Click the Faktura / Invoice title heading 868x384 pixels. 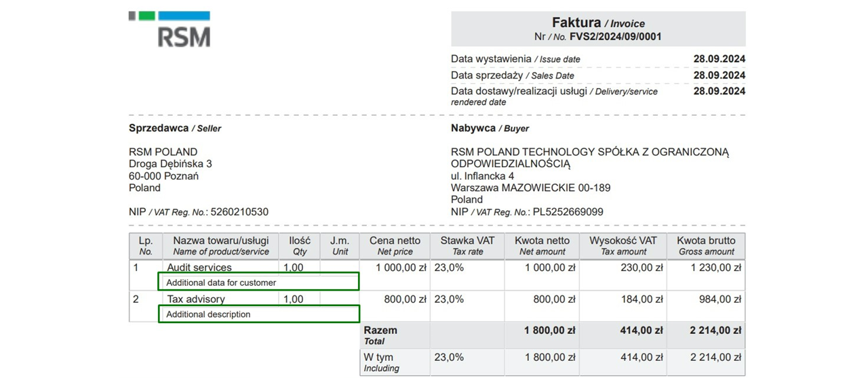click(x=597, y=23)
